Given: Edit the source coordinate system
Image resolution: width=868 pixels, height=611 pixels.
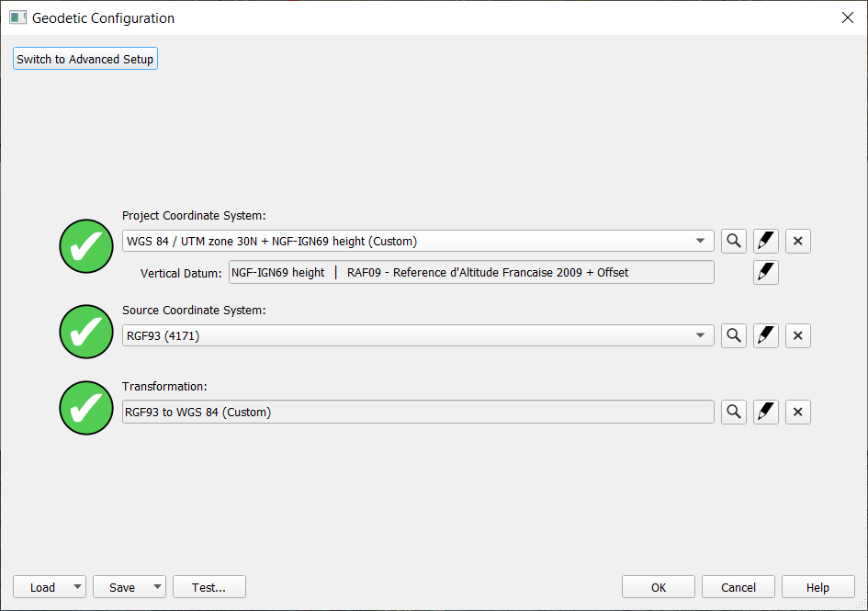Looking at the screenshot, I should [x=766, y=335].
